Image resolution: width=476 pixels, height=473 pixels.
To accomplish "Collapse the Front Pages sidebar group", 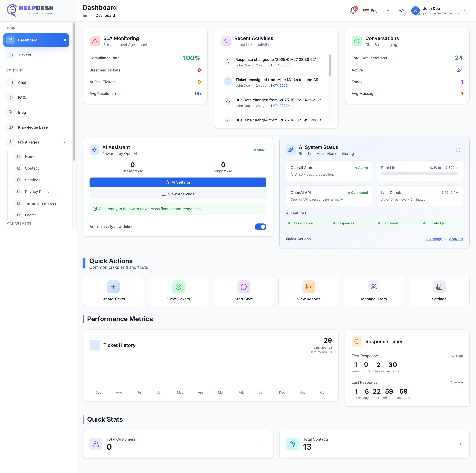I will pyautogui.click(x=64, y=142).
